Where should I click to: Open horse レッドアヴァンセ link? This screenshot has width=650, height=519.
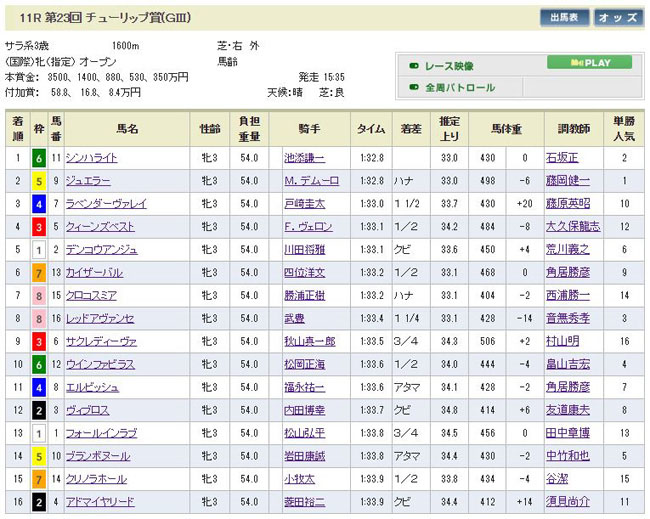(x=101, y=319)
